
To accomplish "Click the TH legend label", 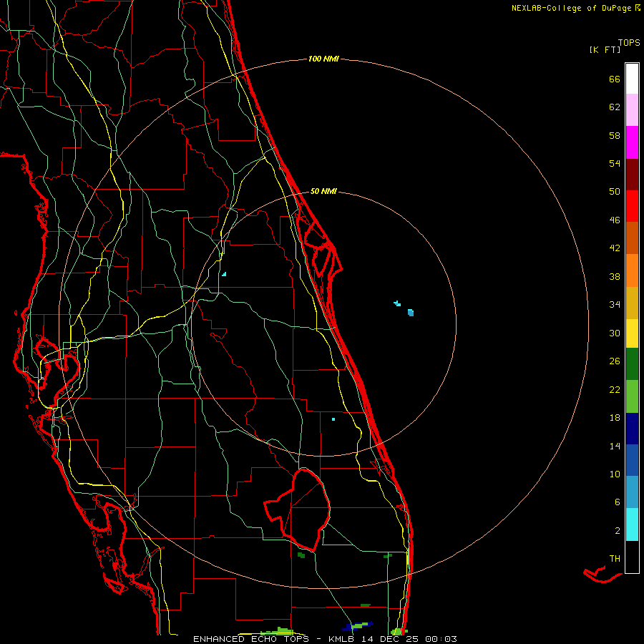I will click(615, 559).
